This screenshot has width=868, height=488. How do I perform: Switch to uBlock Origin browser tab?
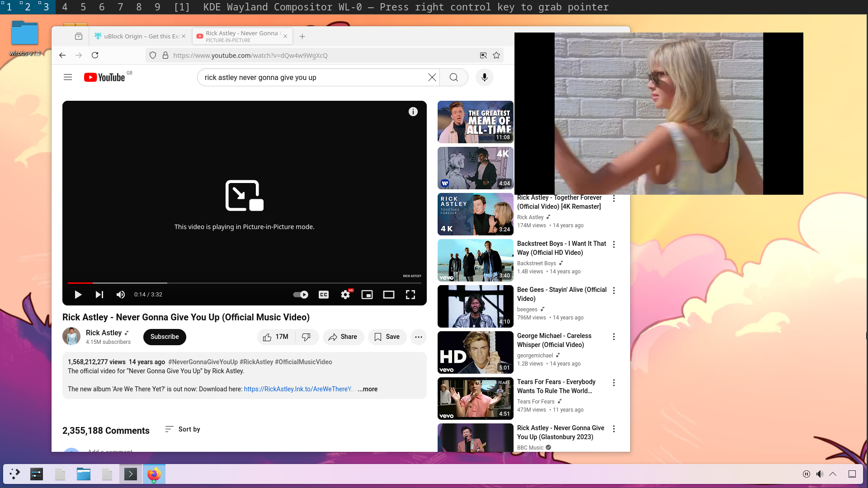coord(140,36)
